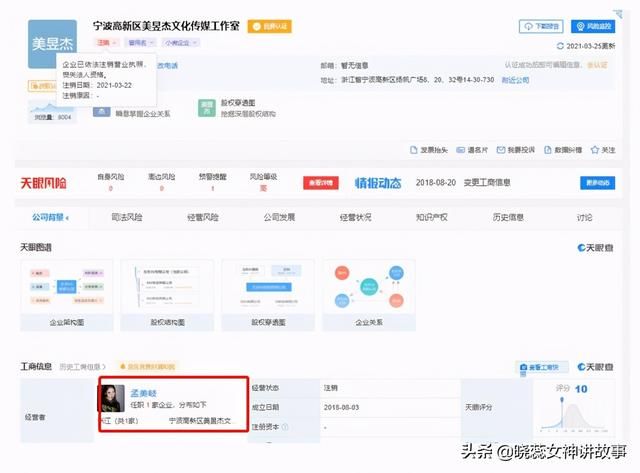Switch to the 司法风险 tab
The height and width of the screenshot is (473, 640).
127,217
